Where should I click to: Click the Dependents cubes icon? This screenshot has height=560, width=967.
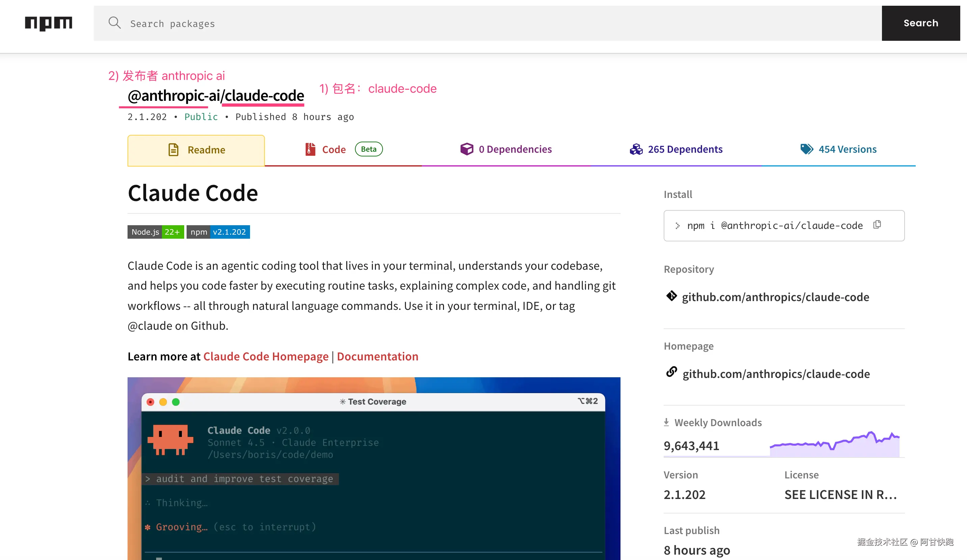click(x=636, y=149)
